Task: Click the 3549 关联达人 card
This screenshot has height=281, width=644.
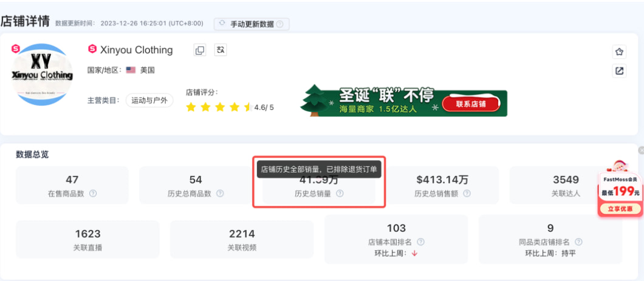Action: (x=566, y=185)
